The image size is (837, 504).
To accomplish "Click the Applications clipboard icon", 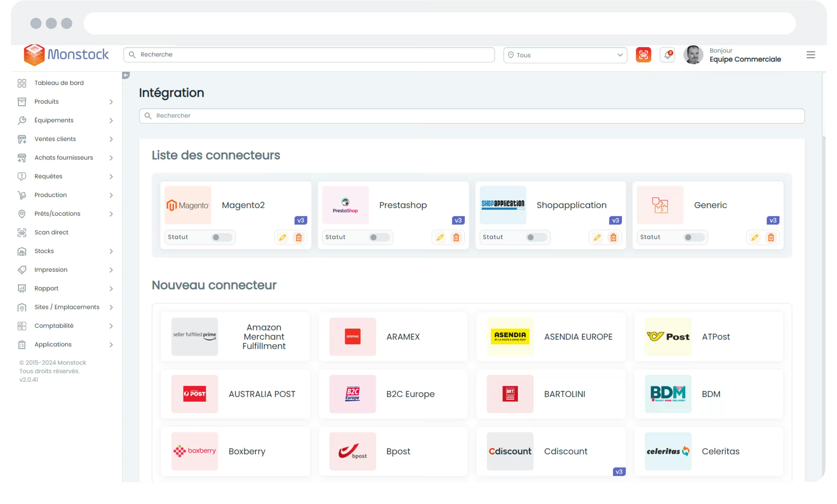I will pyautogui.click(x=22, y=345).
